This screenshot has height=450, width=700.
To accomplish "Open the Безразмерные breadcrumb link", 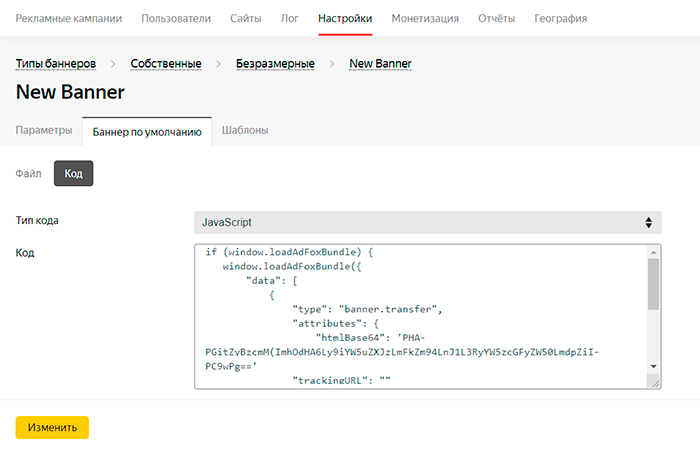I will tap(275, 63).
